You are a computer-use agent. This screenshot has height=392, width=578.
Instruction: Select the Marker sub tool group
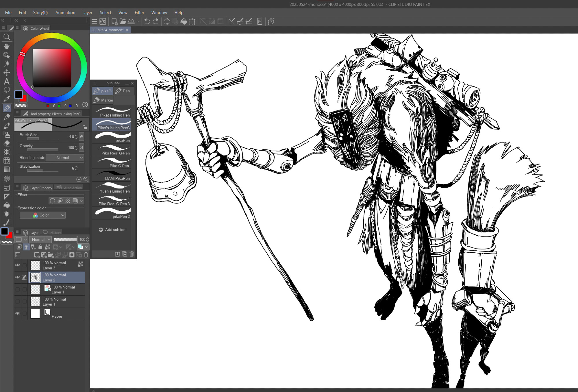tap(103, 100)
